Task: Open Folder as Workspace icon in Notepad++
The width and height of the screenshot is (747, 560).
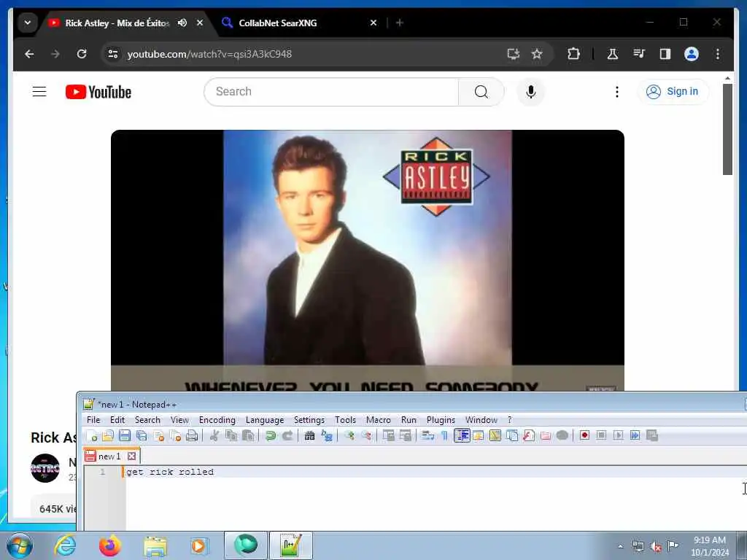Action: tap(546, 435)
